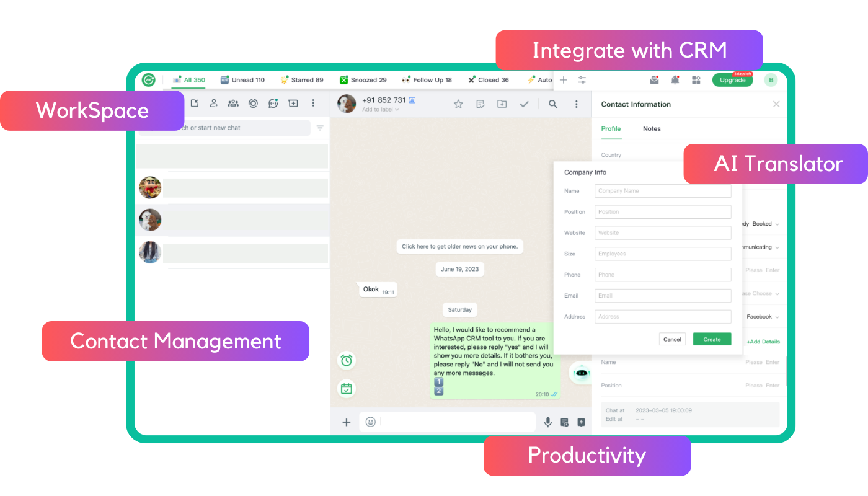Switch to the Notes tab
This screenshot has height=496, width=868.
coord(652,129)
